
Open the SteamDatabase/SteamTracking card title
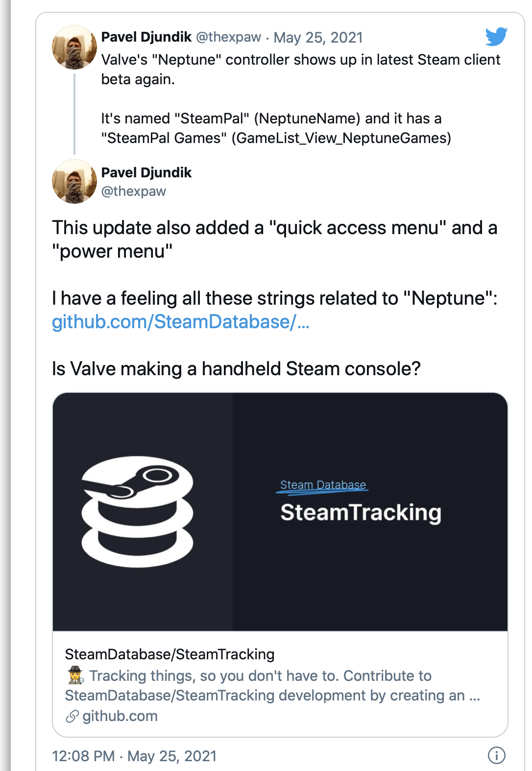(169, 654)
